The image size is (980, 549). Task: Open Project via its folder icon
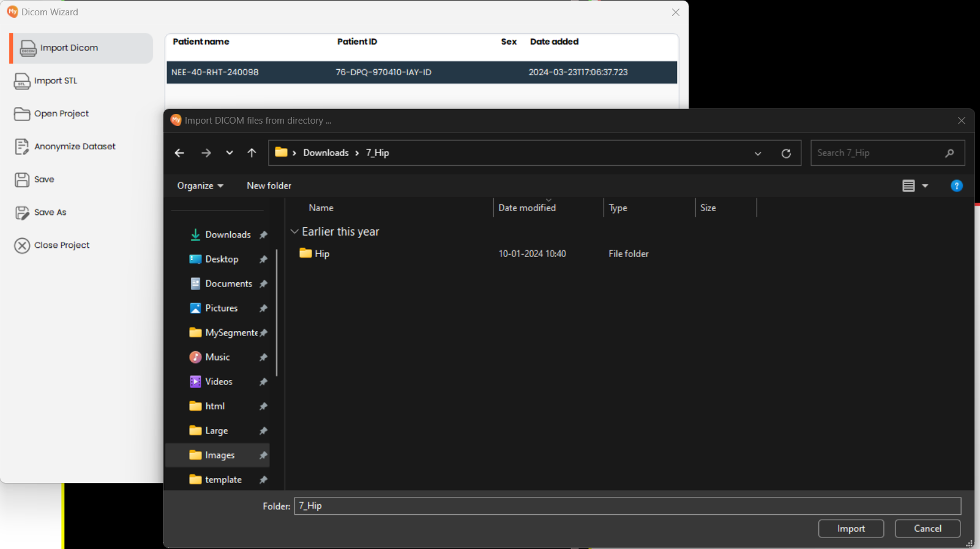22,114
